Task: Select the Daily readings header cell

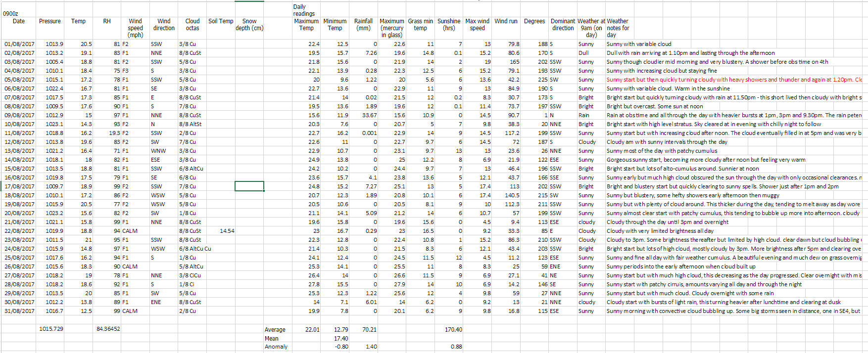Action: (x=304, y=10)
